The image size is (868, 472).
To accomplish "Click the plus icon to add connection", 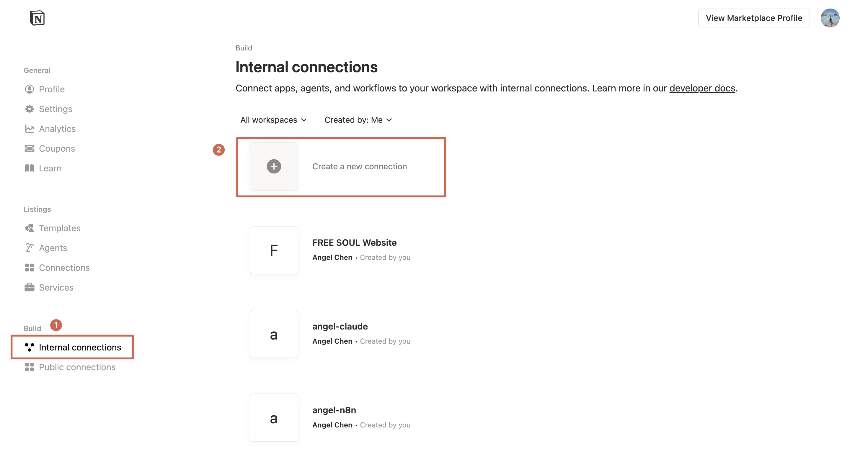I will coord(274,166).
